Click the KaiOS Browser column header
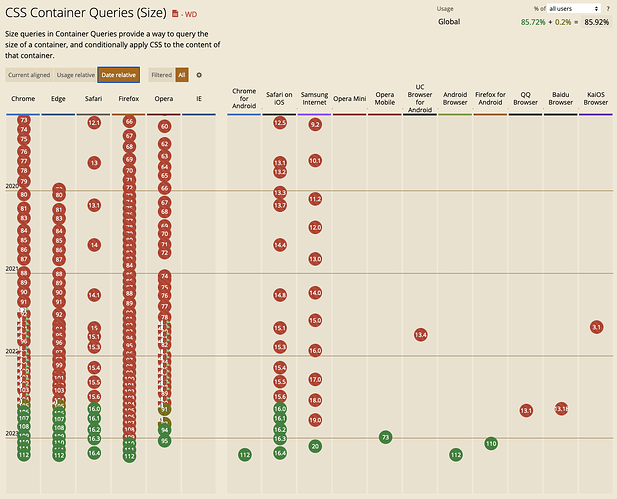 pyautogui.click(x=596, y=98)
